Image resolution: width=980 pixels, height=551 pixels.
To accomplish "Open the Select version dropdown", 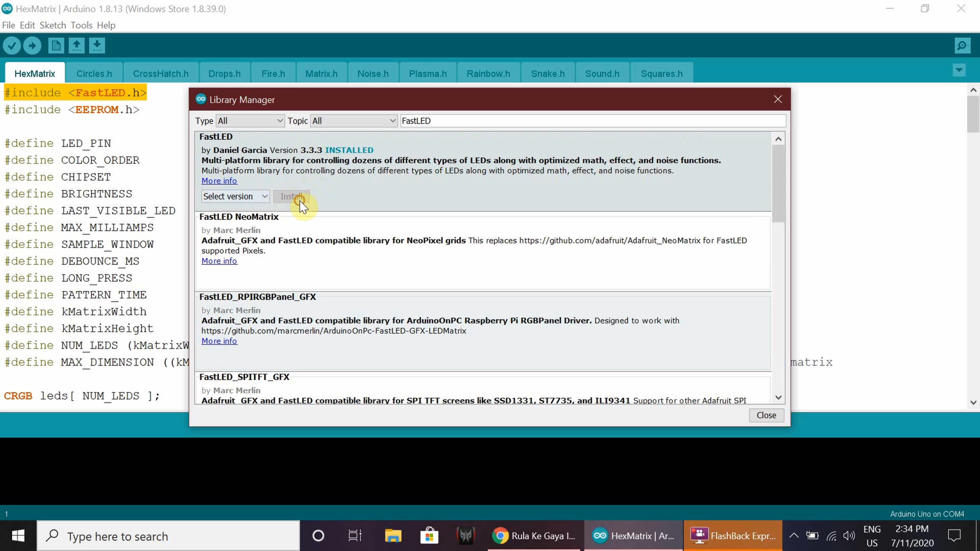I will (x=235, y=196).
